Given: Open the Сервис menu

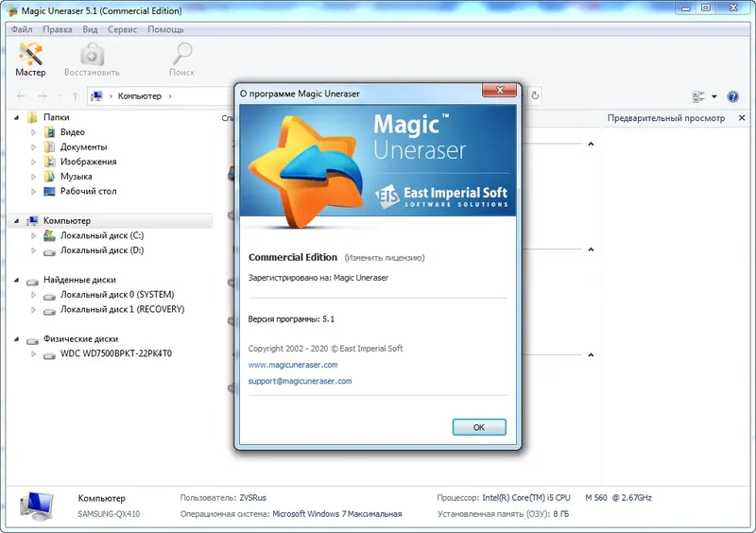Looking at the screenshot, I should pyautogui.click(x=123, y=29).
